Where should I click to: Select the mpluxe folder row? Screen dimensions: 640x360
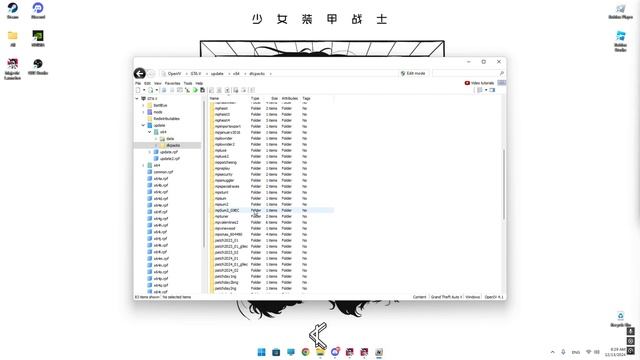point(272,150)
